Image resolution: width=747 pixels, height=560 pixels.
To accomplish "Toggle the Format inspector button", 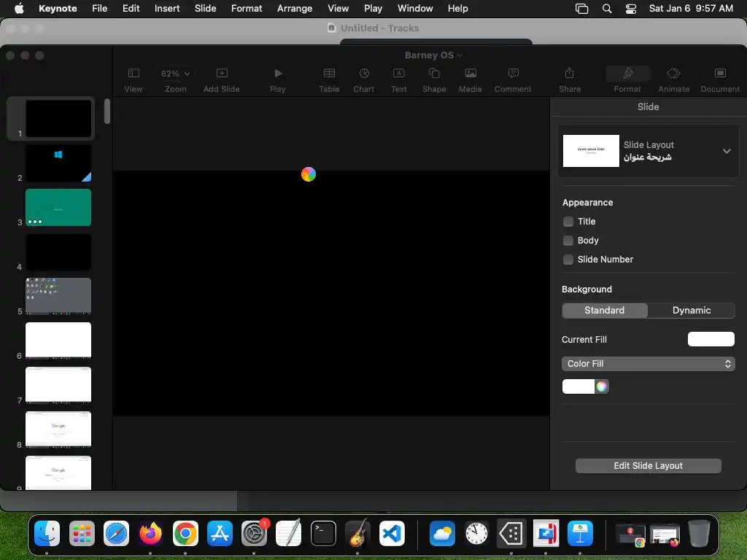I will (x=627, y=74).
